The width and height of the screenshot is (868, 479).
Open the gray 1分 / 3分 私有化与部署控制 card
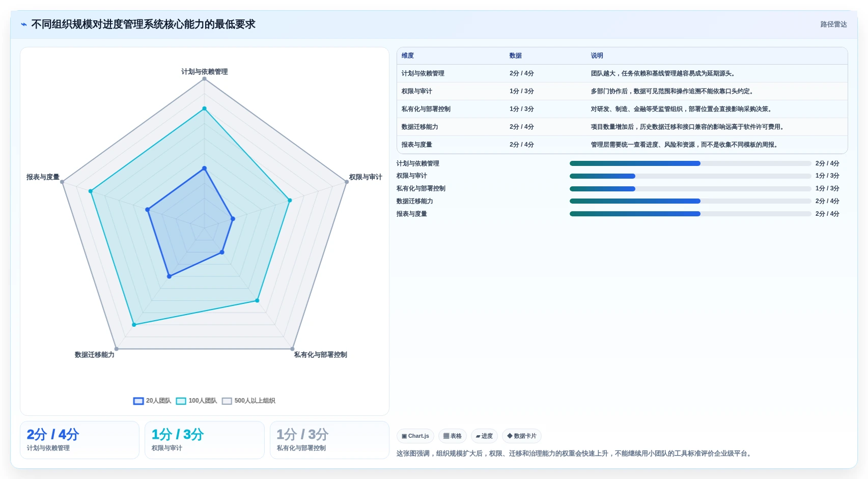pyautogui.click(x=329, y=440)
